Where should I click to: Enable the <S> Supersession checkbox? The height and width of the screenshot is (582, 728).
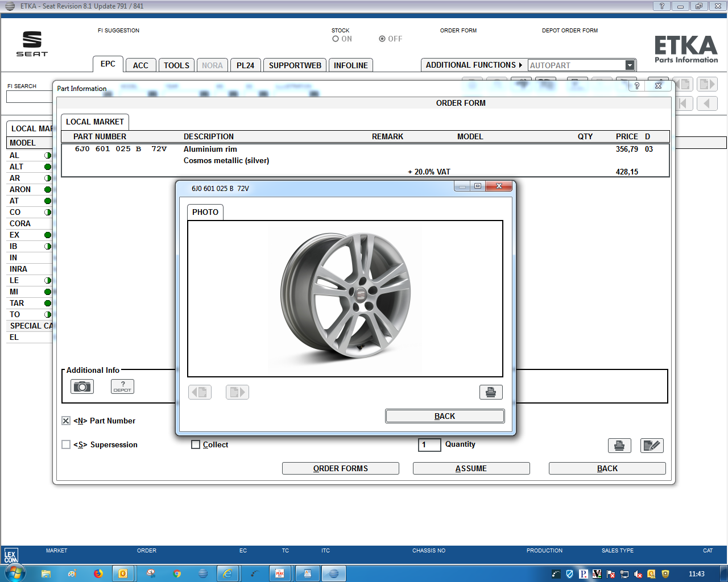66,444
